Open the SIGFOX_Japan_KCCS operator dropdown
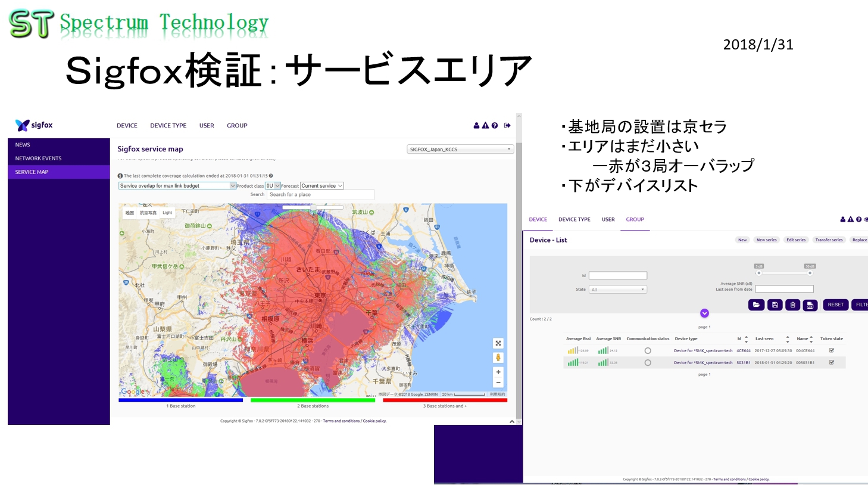 [460, 150]
